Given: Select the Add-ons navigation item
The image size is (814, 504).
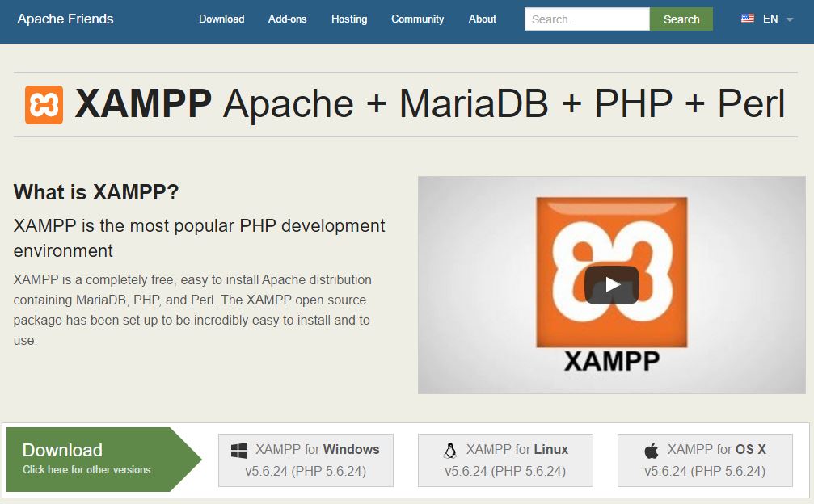Looking at the screenshot, I should coord(287,19).
